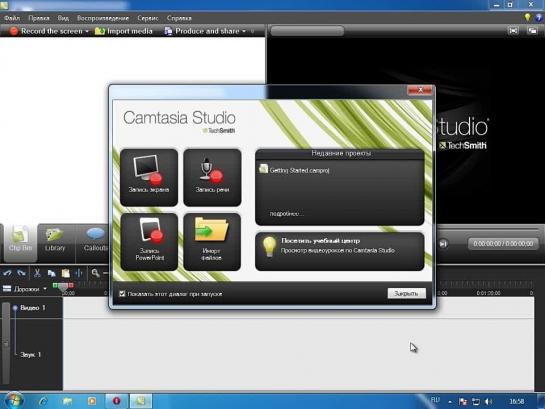This screenshot has width=545, height=409.
Task: Click the 16:58 clock in the taskbar
Action: point(516,402)
